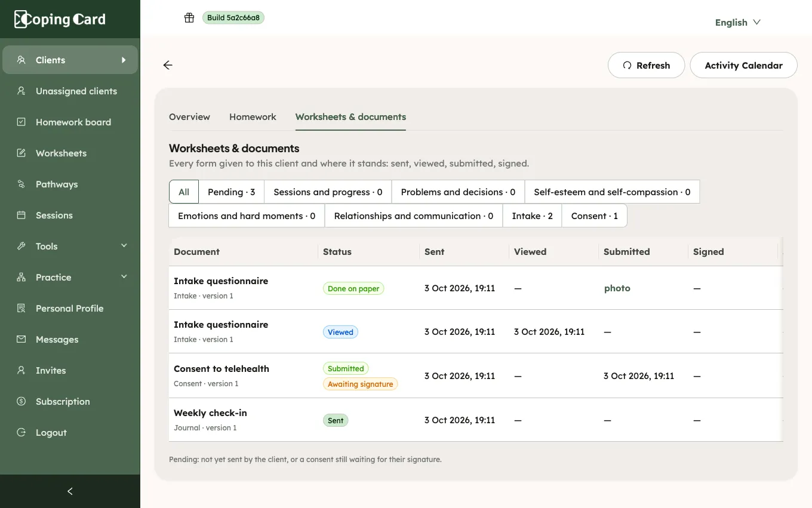Image resolution: width=812 pixels, height=508 pixels.
Task: Expand the Tools menu chevron
Action: click(124, 245)
